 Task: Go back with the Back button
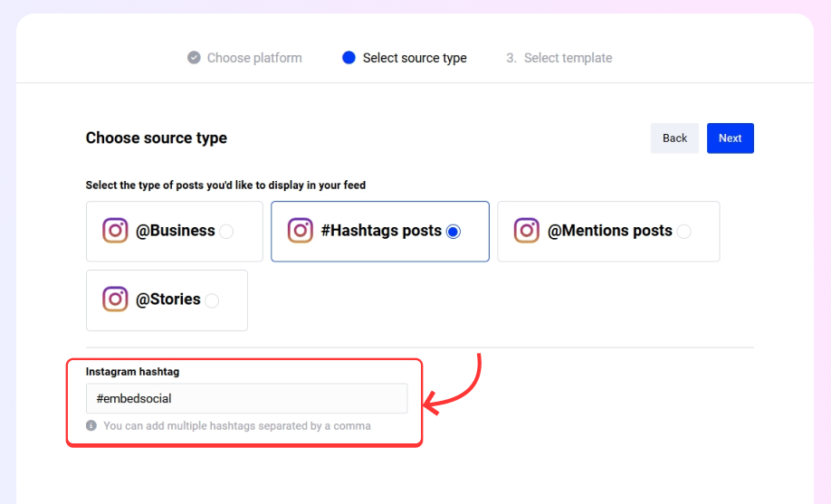click(x=674, y=138)
